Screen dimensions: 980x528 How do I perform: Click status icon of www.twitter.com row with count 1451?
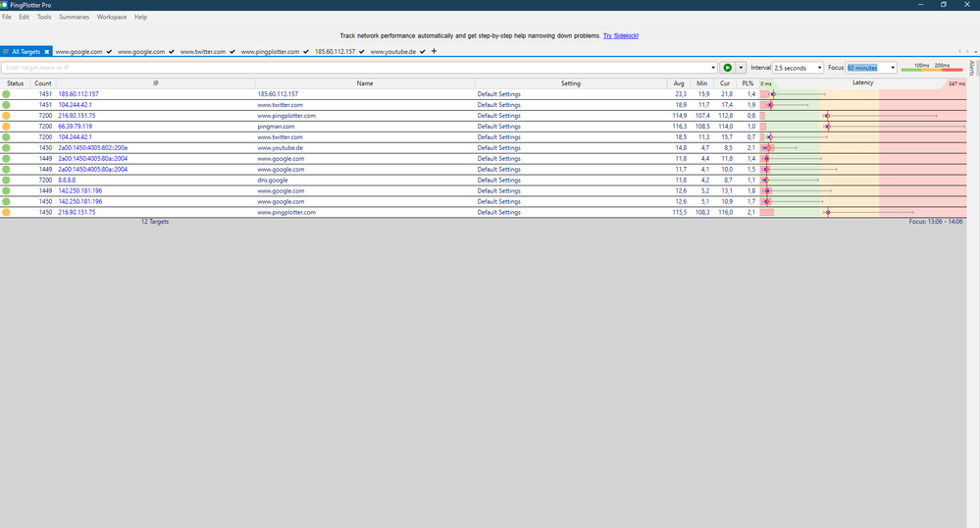coord(6,105)
